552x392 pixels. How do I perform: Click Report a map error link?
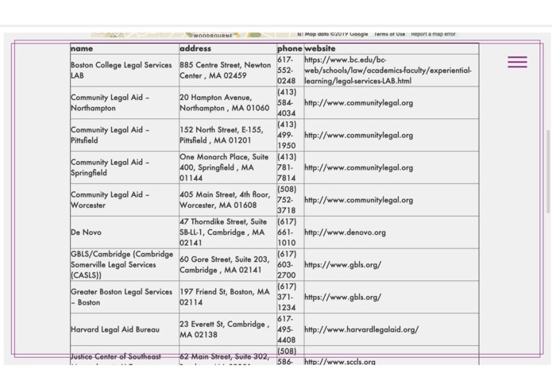[434, 34]
